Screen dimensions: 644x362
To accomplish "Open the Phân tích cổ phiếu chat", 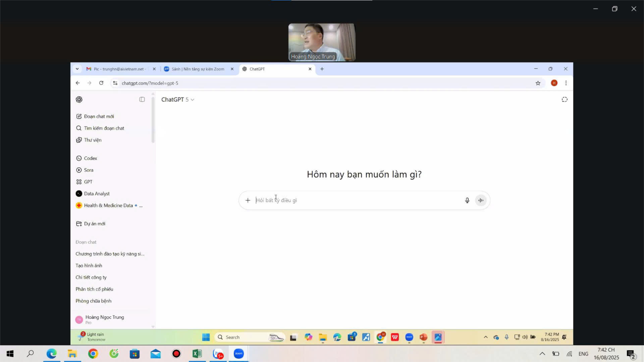I will [94, 289].
